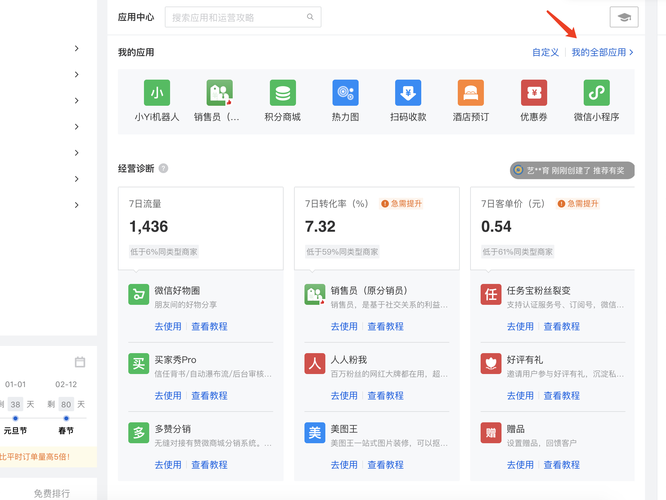
Task: Click 查看教程 for 微信好物圈
Action: click(x=209, y=326)
